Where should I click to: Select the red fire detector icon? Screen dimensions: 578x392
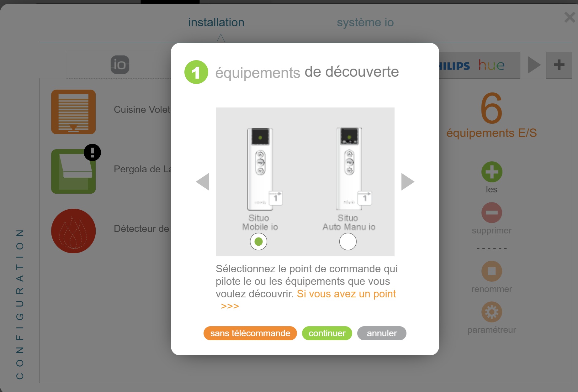coord(73,231)
